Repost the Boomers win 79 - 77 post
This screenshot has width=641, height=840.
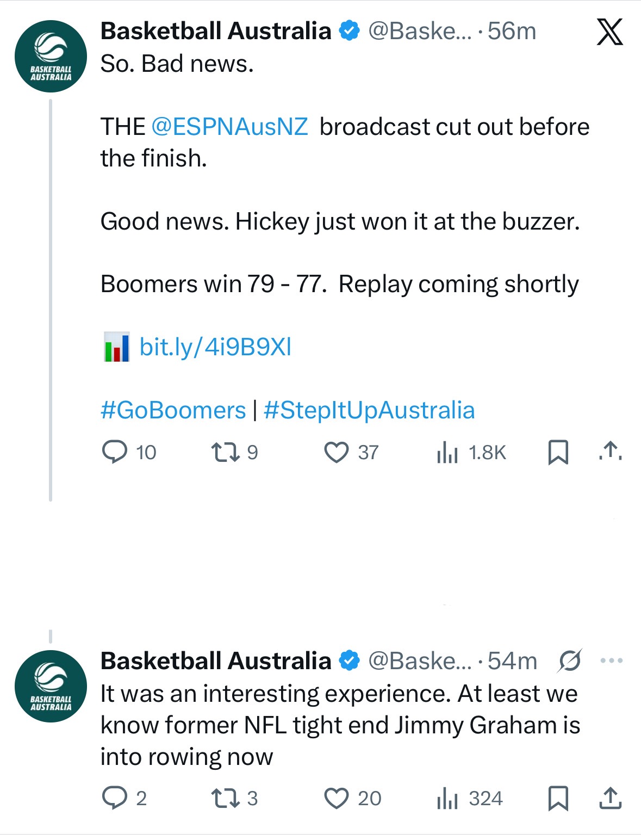coord(225,452)
